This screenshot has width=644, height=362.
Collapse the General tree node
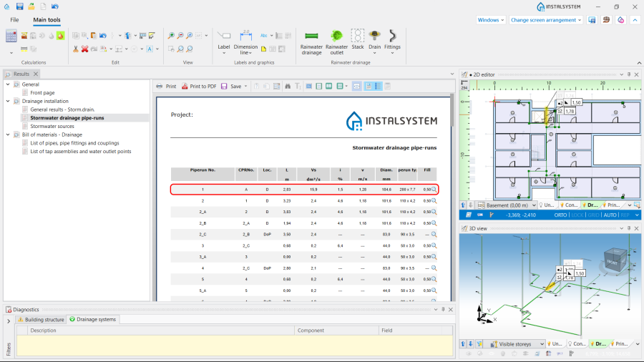pos(8,84)
